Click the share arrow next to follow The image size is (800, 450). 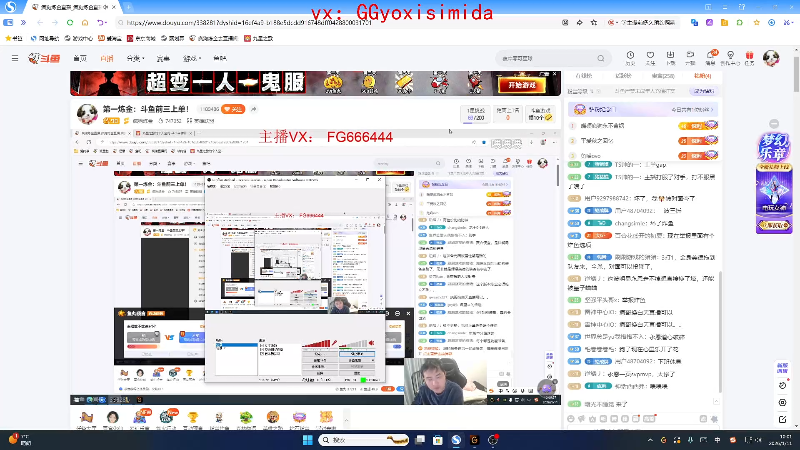[x=254, y=109]
